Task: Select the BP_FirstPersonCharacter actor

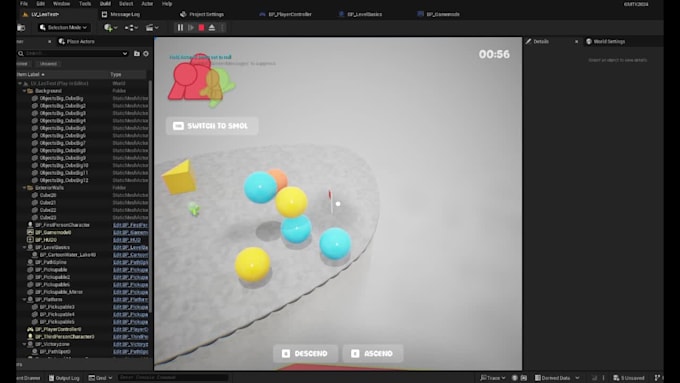Action: [x=62, y=225]
